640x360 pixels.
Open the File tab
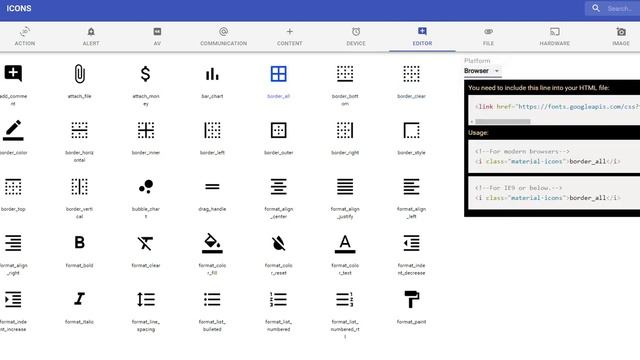point(489,36)
